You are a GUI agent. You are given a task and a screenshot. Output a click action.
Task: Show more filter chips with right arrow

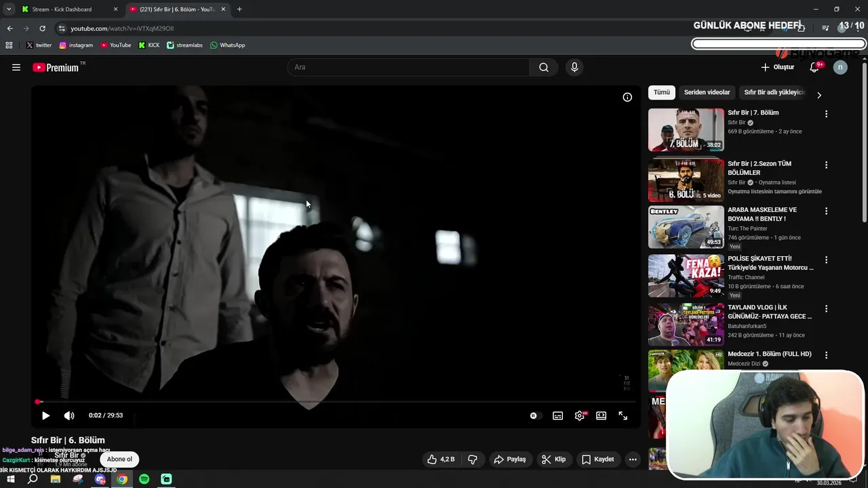pos(818,95)
